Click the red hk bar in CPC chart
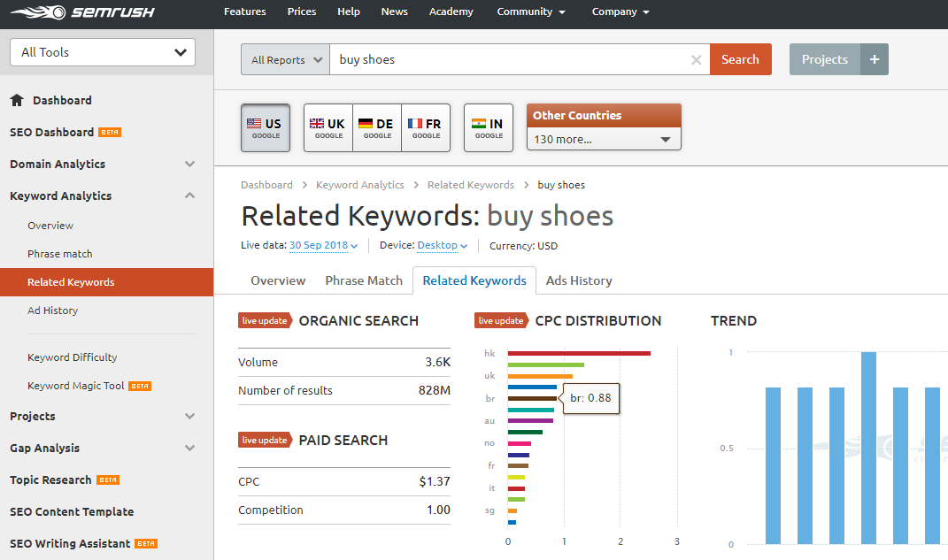 coord(579,353)
